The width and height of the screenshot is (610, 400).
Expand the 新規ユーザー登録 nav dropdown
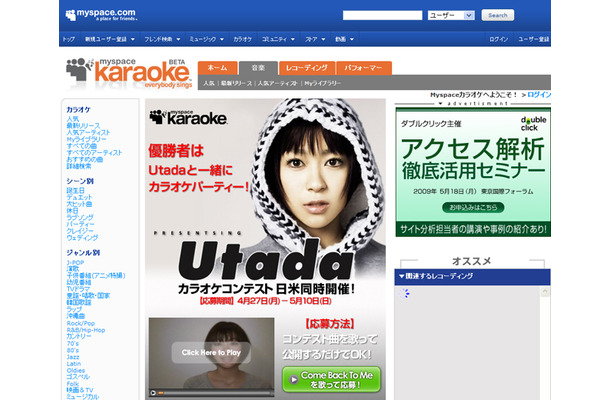point(133,39)
